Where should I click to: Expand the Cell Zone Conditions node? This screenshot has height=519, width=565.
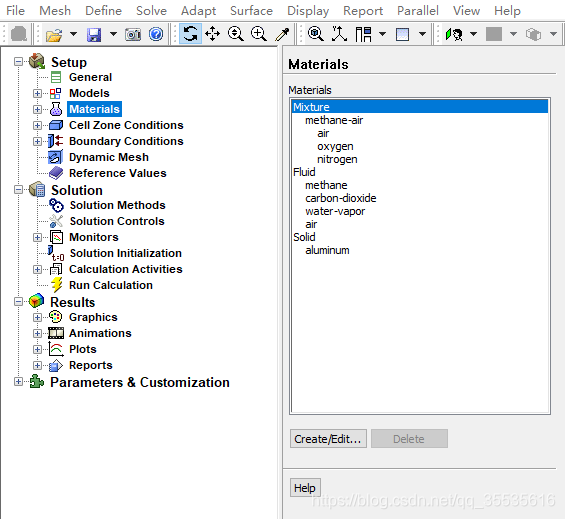click(37, 125)
